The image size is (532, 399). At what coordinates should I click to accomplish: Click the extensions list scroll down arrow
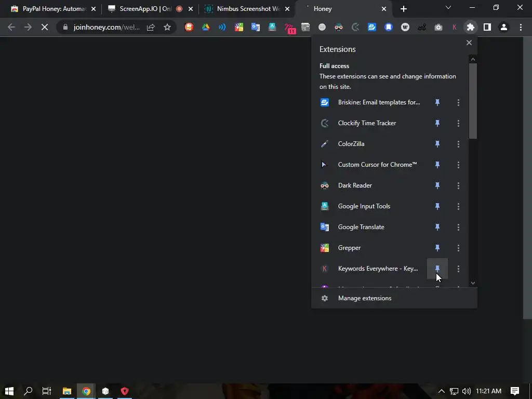point(473,283)
